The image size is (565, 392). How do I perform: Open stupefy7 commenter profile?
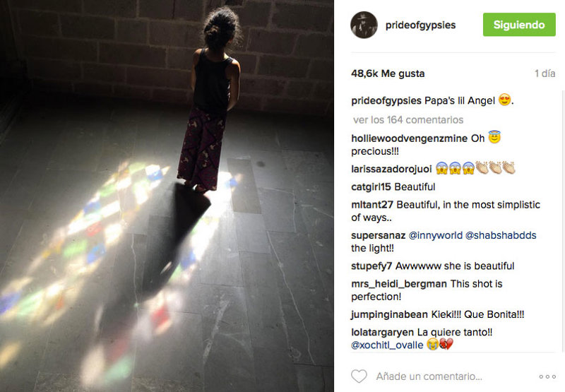click(371, 266)
